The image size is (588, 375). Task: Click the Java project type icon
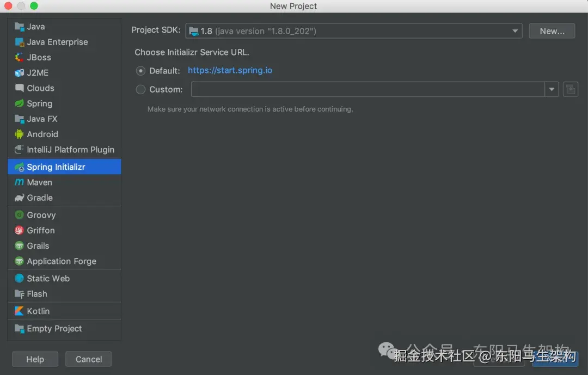tap(19, 27)
